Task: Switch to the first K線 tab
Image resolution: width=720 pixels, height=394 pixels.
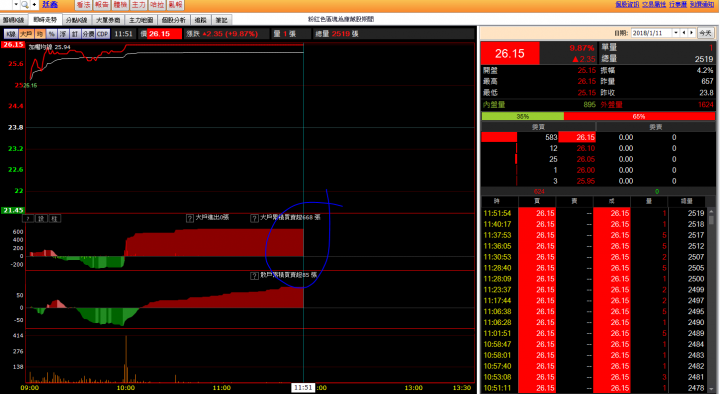Action: coord(13,20)
